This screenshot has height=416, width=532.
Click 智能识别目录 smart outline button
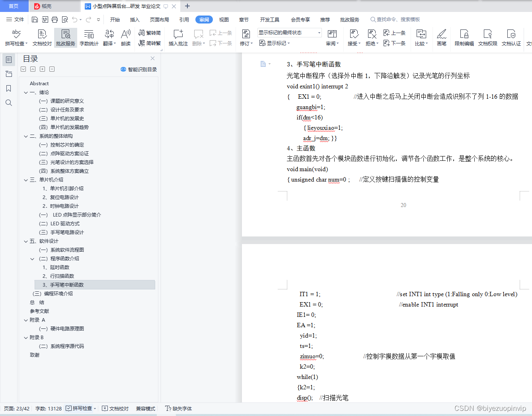coord(139,69)
